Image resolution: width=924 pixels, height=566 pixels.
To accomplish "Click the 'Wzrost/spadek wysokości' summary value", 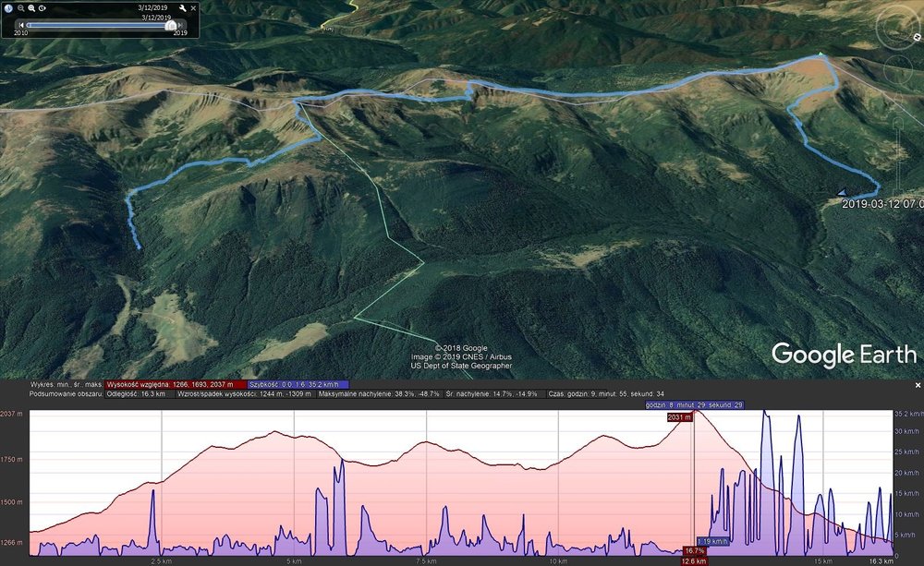I will click(245, 393).
